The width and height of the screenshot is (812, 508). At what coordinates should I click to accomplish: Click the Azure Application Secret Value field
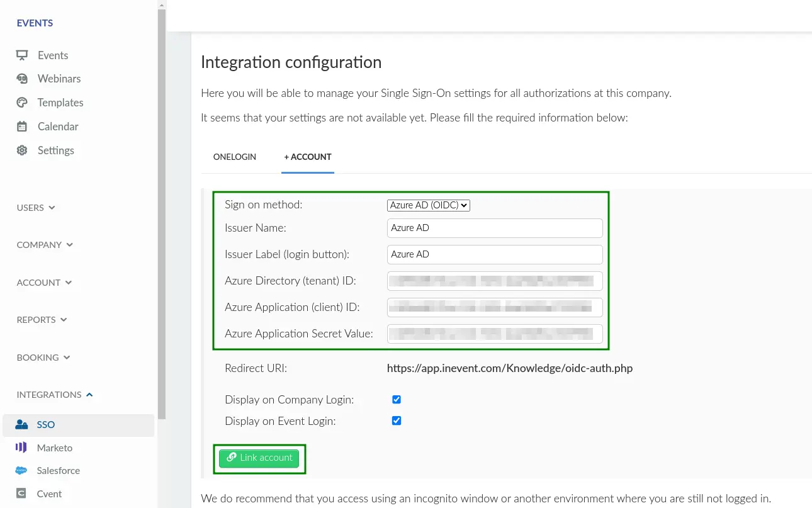[x=495, y=334]
